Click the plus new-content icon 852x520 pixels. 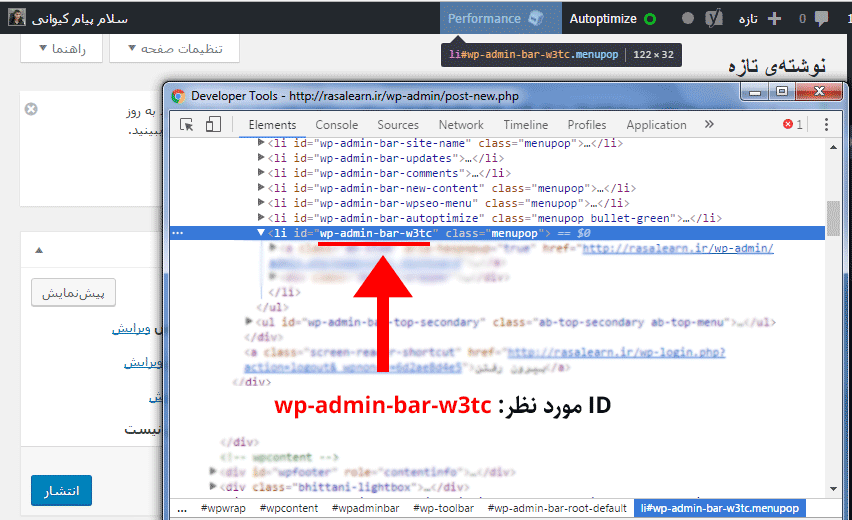click(774, 18)
